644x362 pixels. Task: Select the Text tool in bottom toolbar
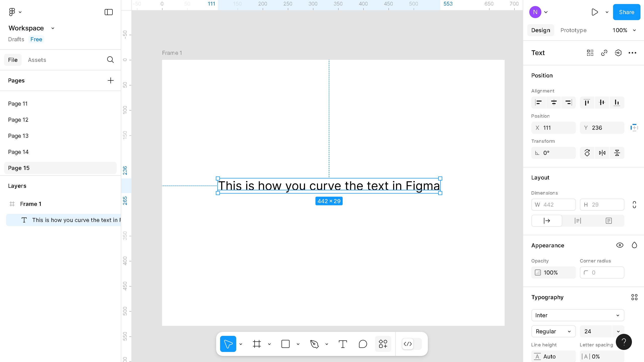[343, 344]
